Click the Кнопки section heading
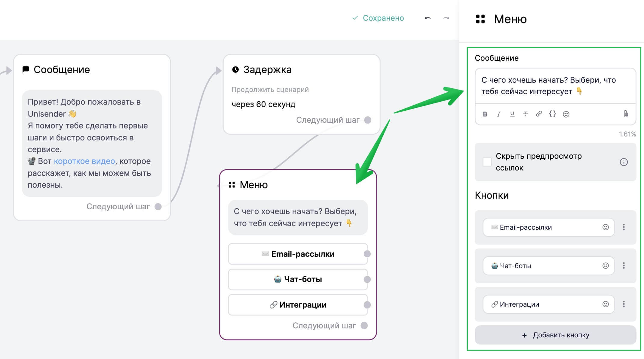 tap(492, 195)
